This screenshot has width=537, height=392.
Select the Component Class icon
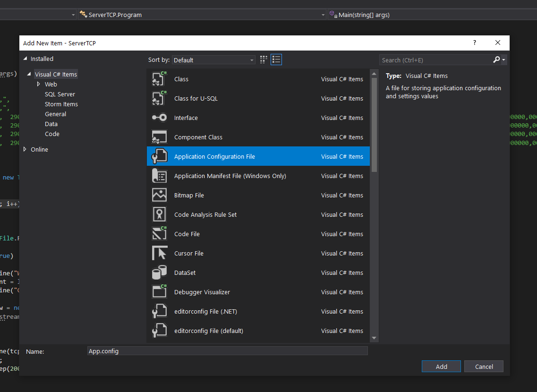pos(159,137)
